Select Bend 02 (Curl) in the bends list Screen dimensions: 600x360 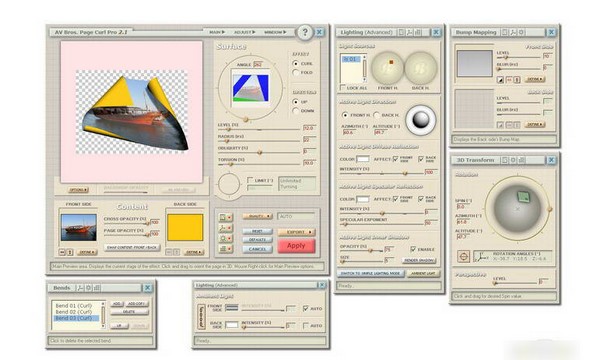tap(73, 312)
